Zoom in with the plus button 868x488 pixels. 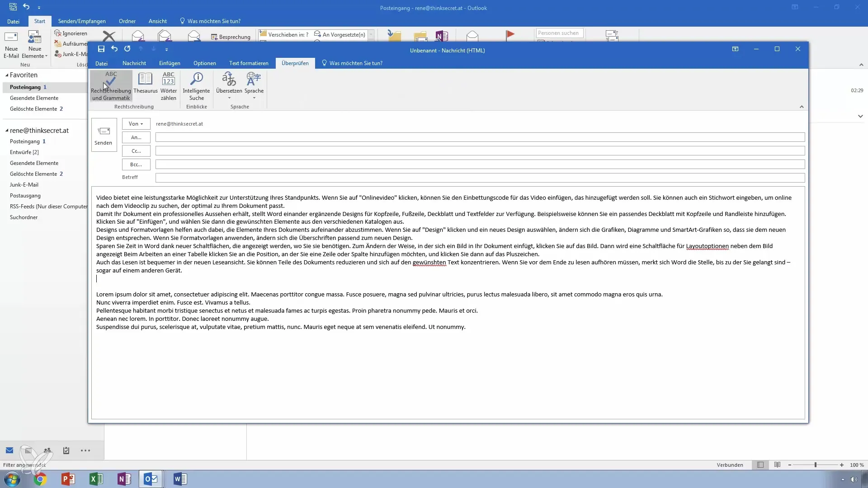(x=842, y=465)
